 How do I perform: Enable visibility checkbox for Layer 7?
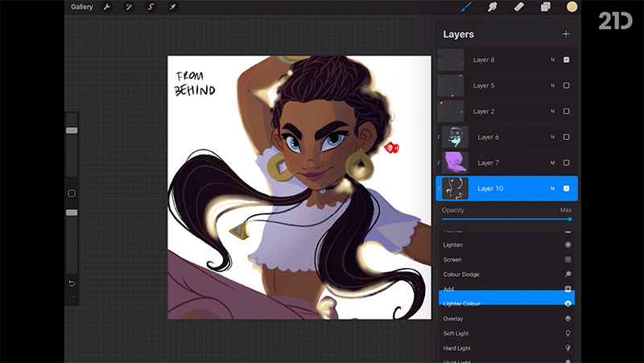point(567,163)
